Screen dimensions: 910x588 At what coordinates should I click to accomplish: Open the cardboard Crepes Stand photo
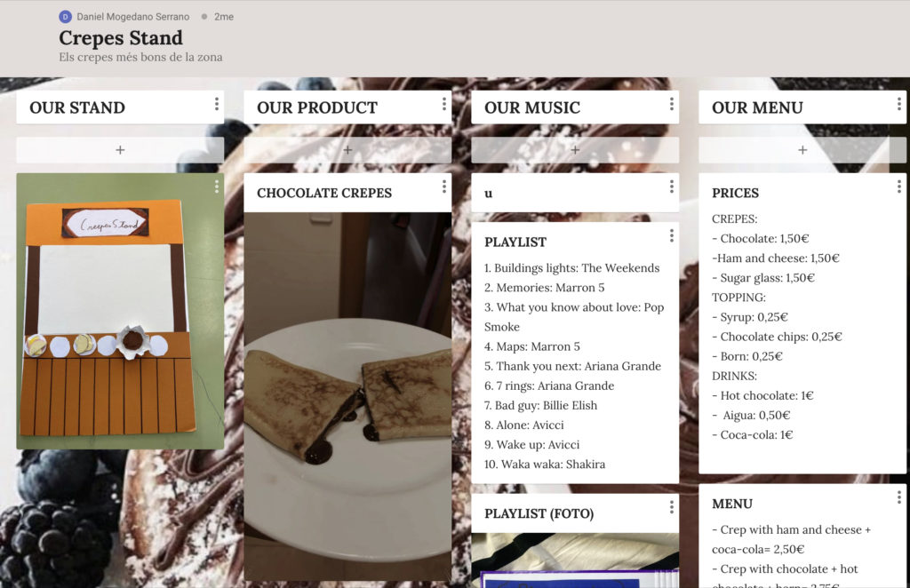coord(120,312)
